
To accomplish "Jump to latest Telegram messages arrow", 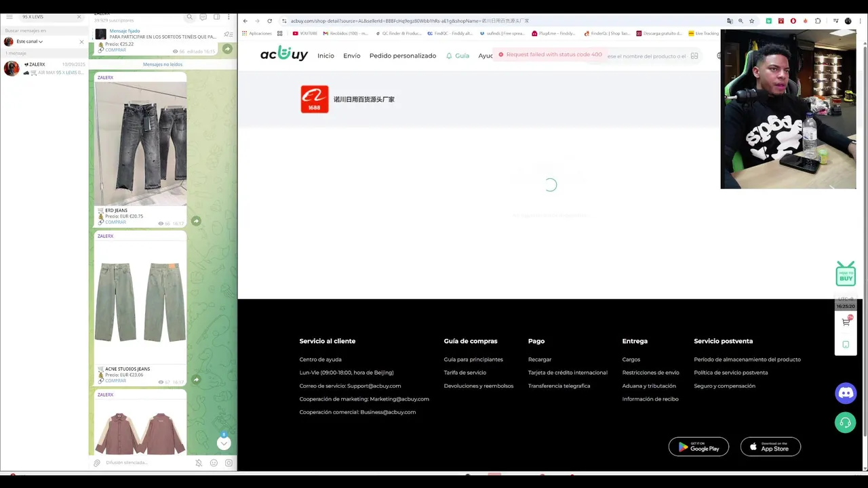I will tap(224, 443).
